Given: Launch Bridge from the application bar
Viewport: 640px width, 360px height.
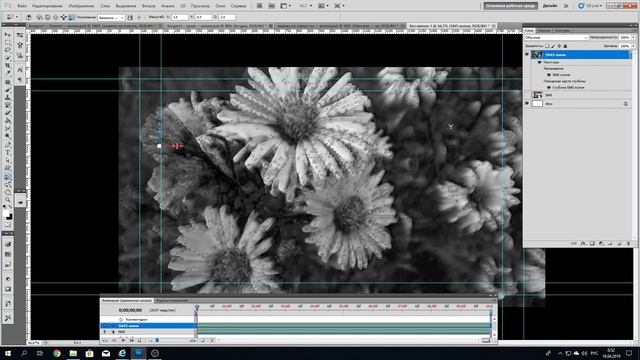Looking at the screenshot, I should tap(260, 6).
